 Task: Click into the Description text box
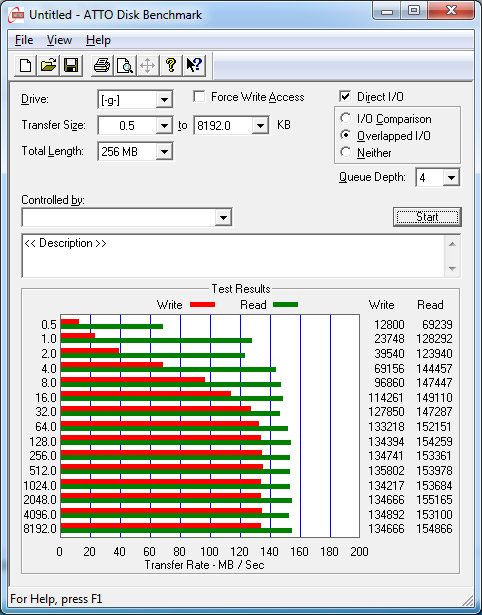[233, 256]
